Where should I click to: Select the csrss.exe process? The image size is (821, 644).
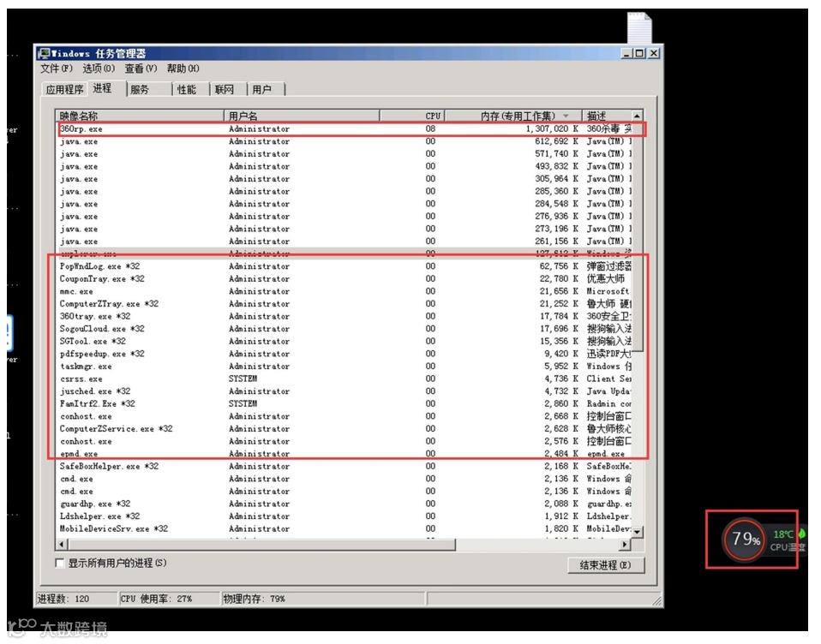pos(344,379)
